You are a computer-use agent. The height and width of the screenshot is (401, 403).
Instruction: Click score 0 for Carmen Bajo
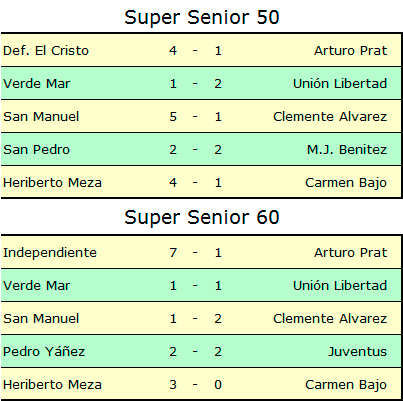218,385
